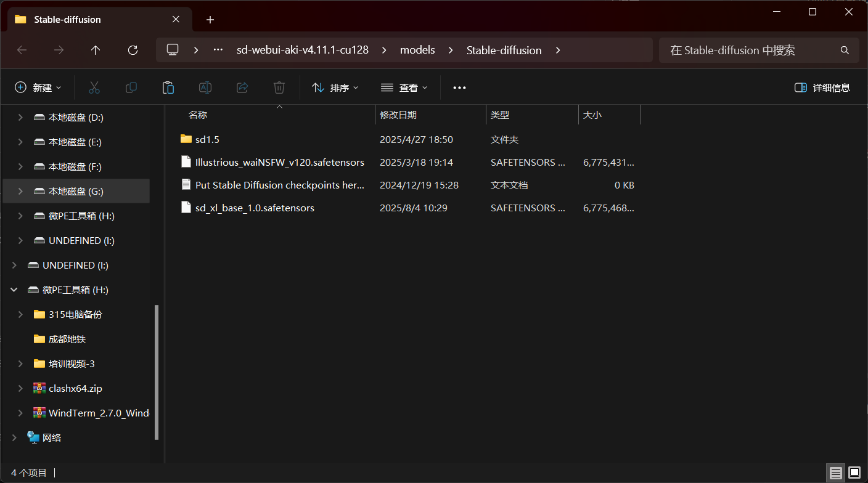The image size is (868, 483).
Task: Click the Forward navigation arrow
Action: (x=59, y=51)
